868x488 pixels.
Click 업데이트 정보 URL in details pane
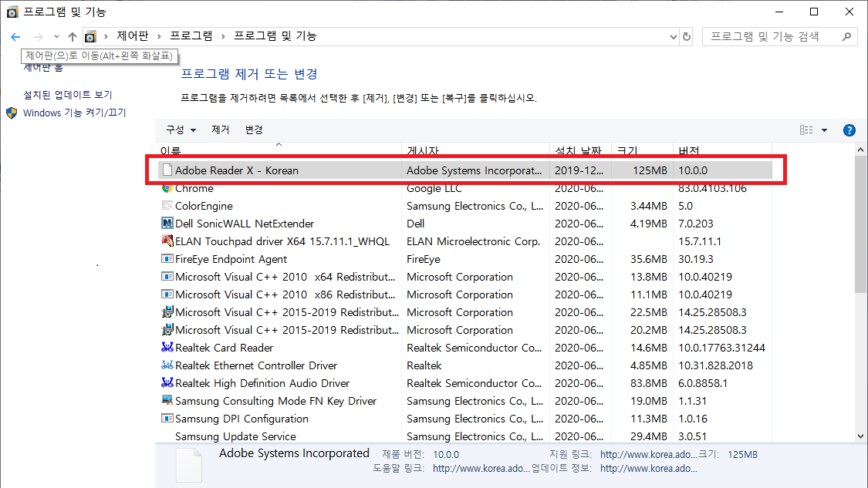[x=648, y=469]
